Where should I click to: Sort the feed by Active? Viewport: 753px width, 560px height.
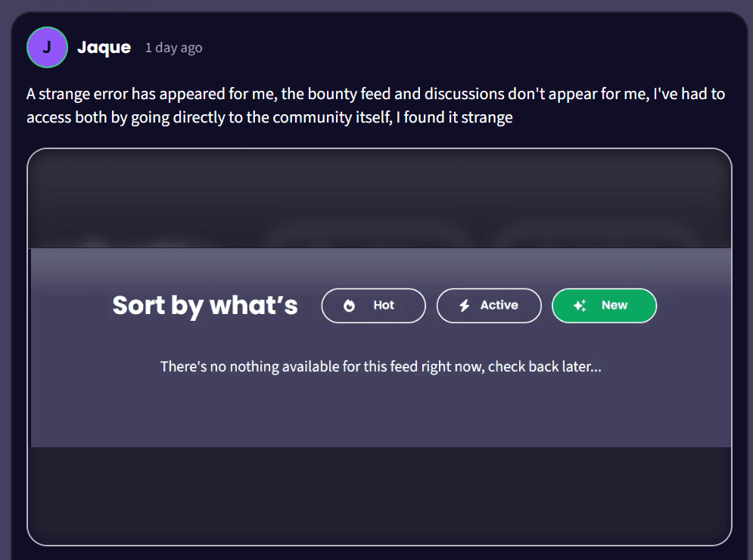[x=489, y=306]
